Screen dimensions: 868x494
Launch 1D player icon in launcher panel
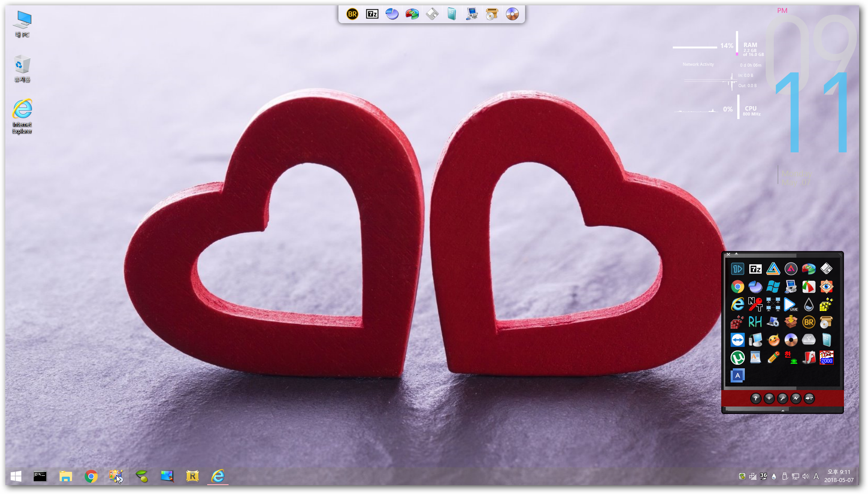click(x=737, y=269)
